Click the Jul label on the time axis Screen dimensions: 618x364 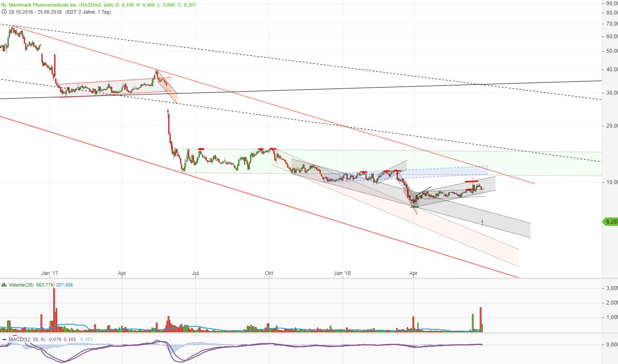pyautogui.click(x=195, y=273)
